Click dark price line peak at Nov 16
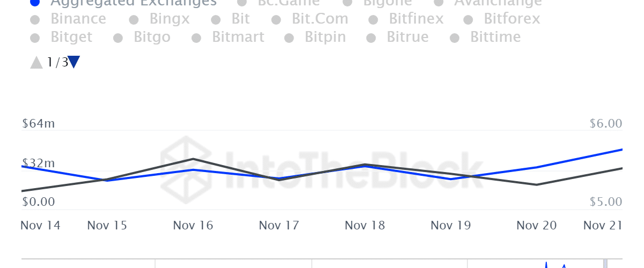 pyautogui.click(x=193, y=159)
